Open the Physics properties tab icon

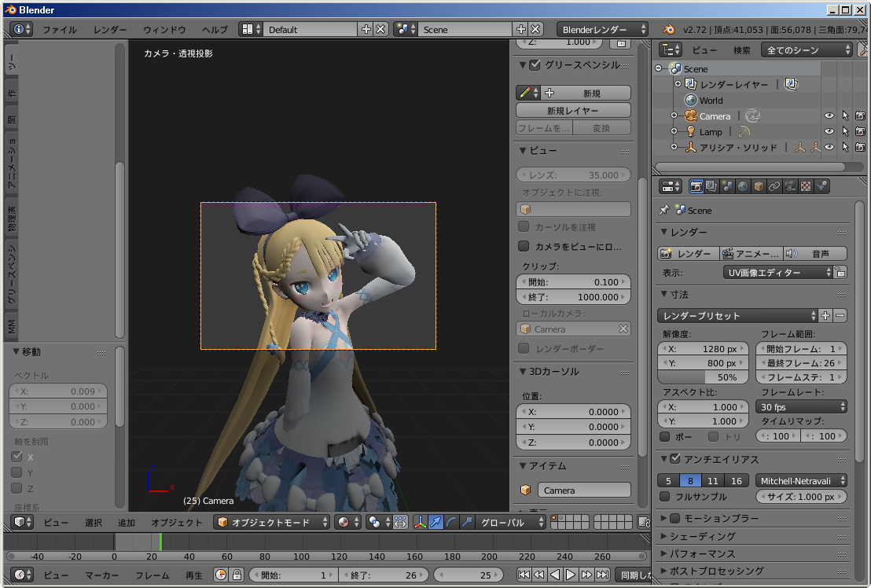click(821, 186)
